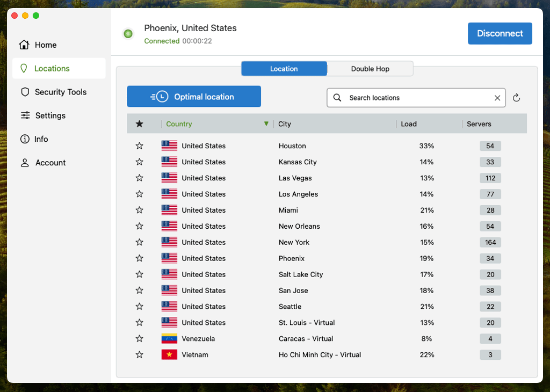Viewport: 550px width, 392px height.
Task: Click the Disconnect button
Action: (x=500, y=33)
